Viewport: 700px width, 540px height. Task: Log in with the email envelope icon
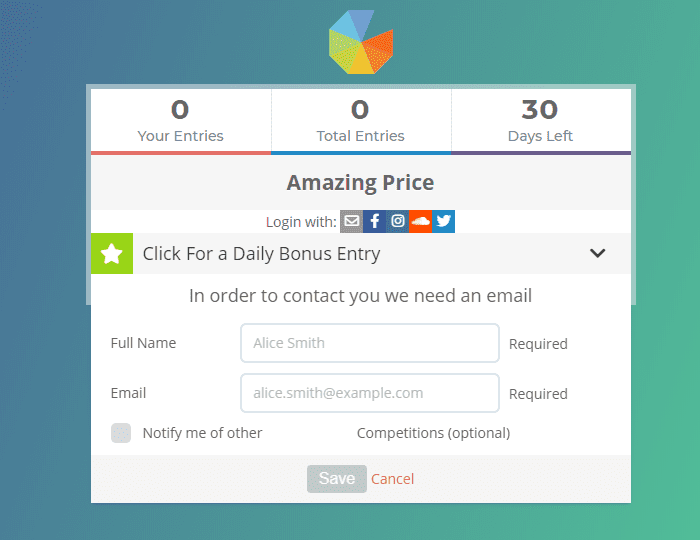click(x=351, y=221)
